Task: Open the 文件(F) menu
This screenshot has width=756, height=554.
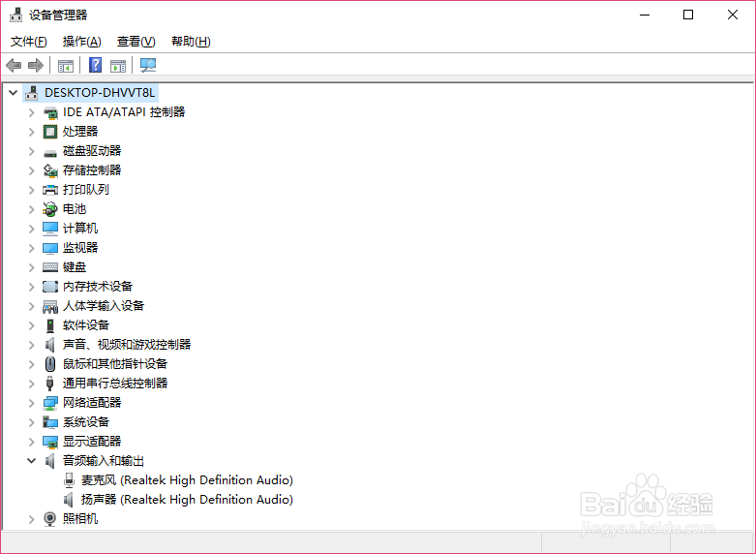Action: (28, 42)
